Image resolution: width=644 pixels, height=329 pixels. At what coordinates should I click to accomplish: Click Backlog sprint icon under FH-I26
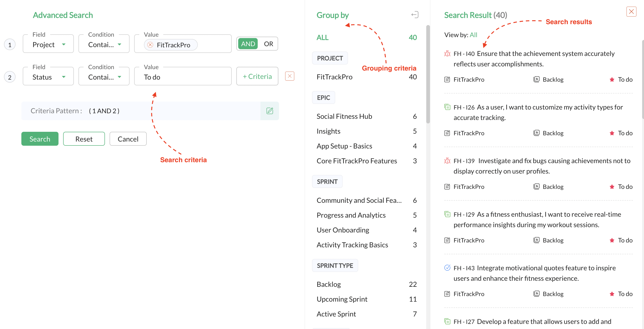(537, 133)
